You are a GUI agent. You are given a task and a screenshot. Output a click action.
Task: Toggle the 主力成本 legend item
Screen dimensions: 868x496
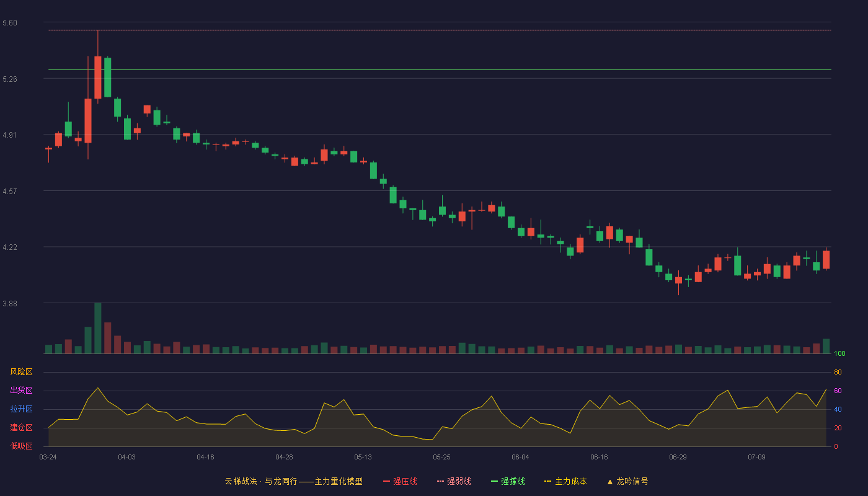tap(565, 481)
